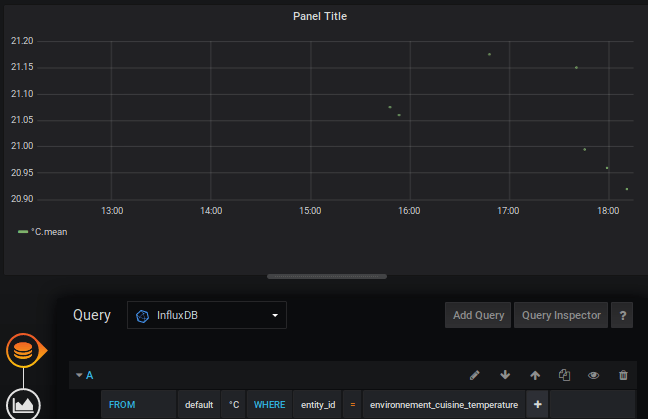Click the pencil icon to edit query A
648x419 pixels.
475,375
